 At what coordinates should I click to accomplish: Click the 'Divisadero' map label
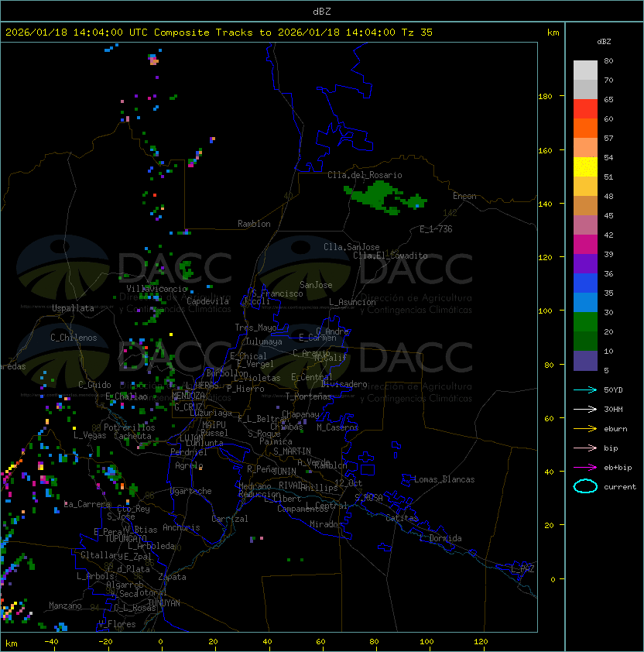click(344, 384)
